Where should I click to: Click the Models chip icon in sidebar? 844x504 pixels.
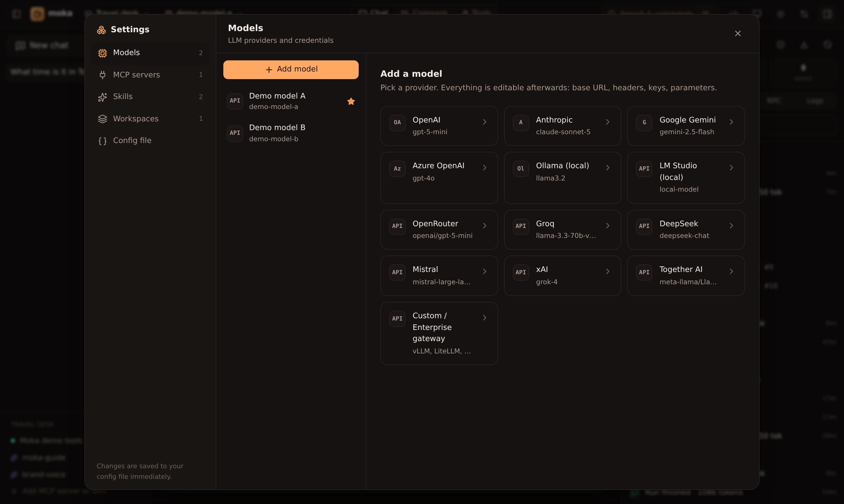tap(102, 53)
